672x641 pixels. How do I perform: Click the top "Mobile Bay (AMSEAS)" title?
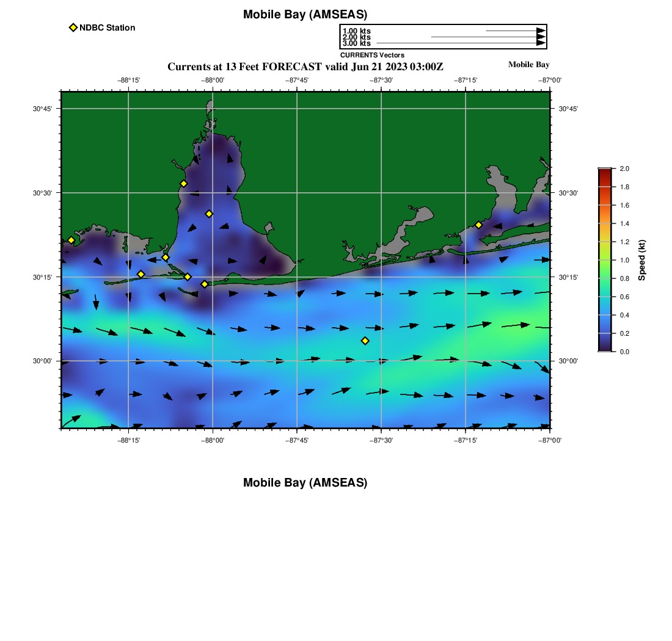[305, 15]
